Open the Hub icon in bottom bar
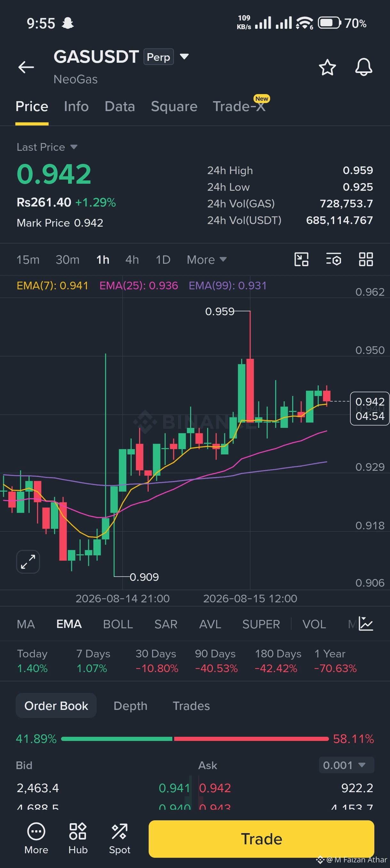 78,838
